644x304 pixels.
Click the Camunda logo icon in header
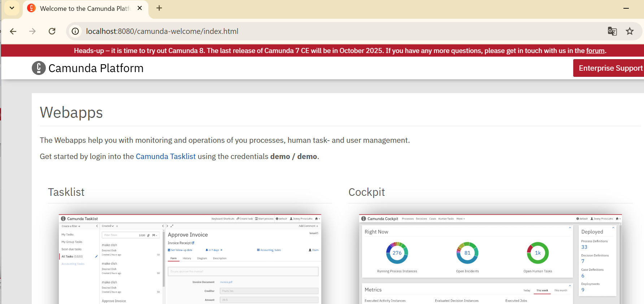[x=39, y=68]
